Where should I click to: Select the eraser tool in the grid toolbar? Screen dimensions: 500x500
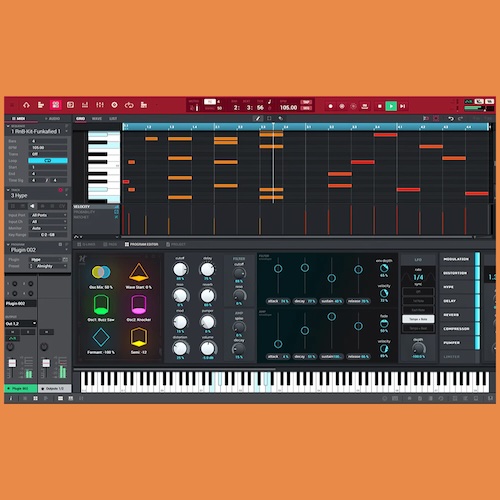[281, 118]
